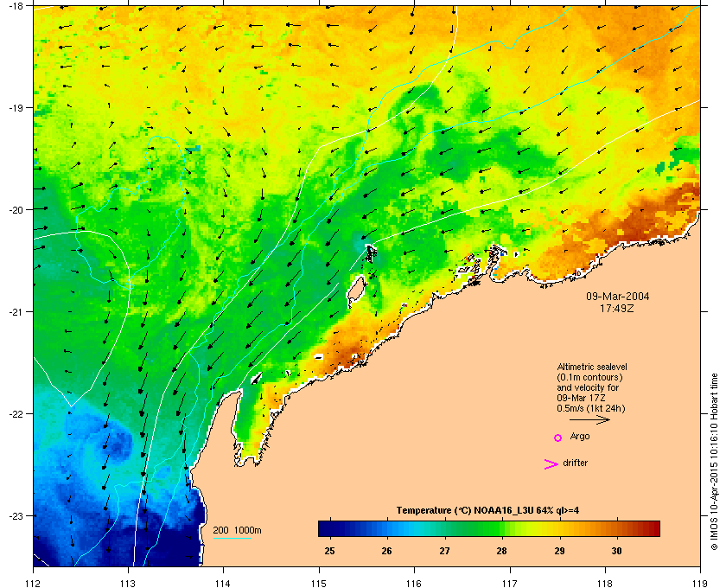Click the '0.5m/s (1kt 24h)' legend text
Viewport: 726px width, 588px height.
[591, 409]
